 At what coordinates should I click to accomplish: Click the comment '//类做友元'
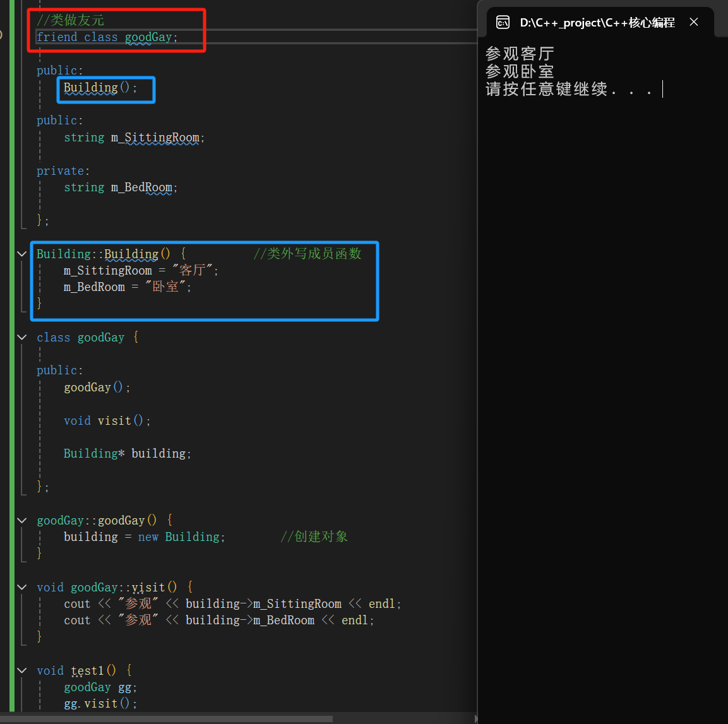click(x=70, y=20)
